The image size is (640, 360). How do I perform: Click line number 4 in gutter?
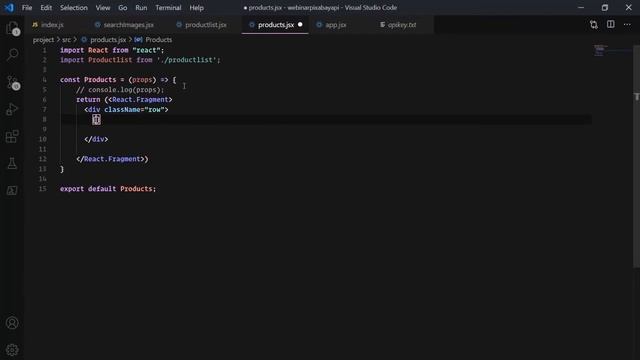coord(44,80)
